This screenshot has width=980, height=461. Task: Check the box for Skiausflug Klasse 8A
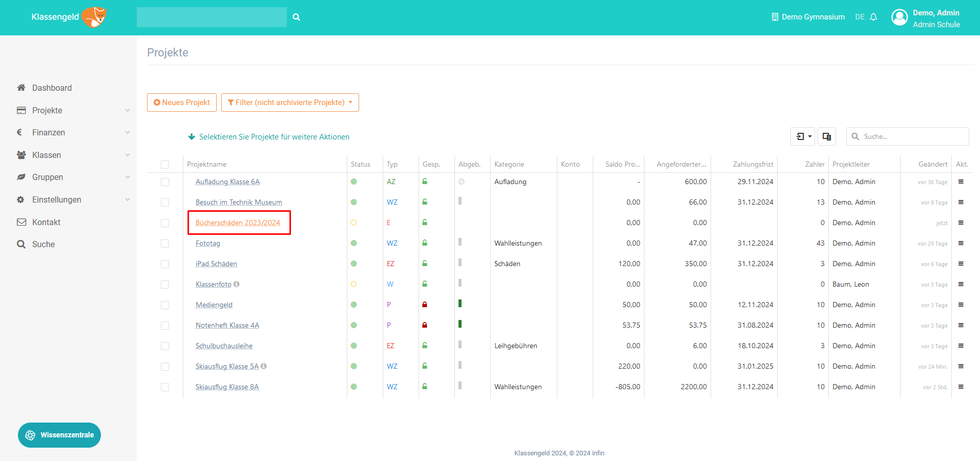[x=165, y=387]
